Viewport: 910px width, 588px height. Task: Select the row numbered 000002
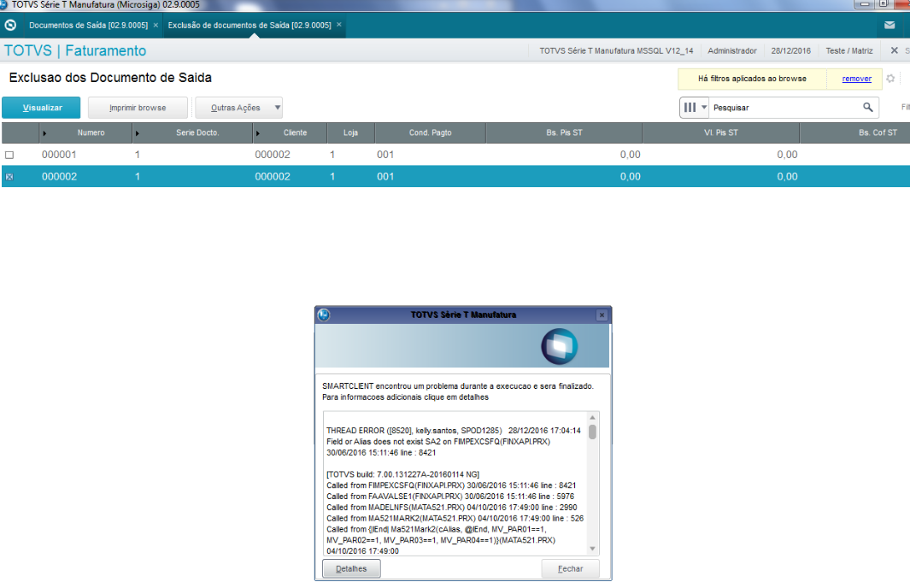tap(455, 176)
